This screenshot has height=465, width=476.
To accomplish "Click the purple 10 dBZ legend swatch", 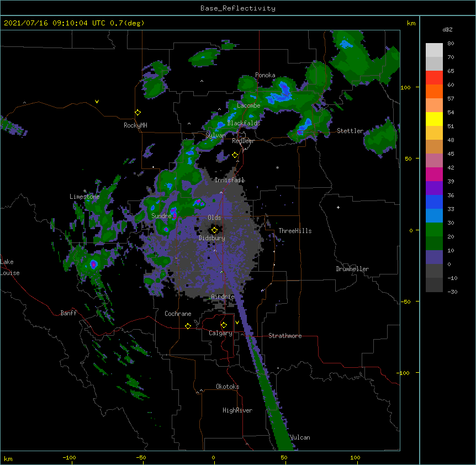I will [434, 257].
